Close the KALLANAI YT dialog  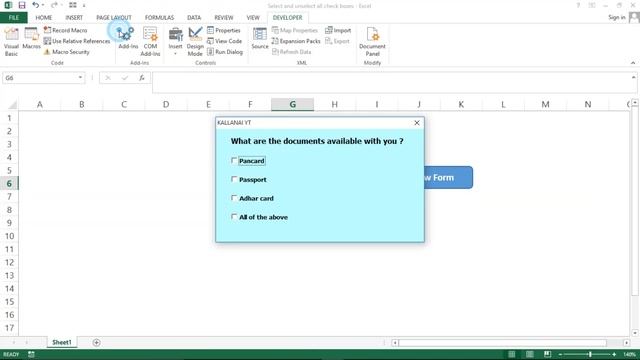pos(417,122)
